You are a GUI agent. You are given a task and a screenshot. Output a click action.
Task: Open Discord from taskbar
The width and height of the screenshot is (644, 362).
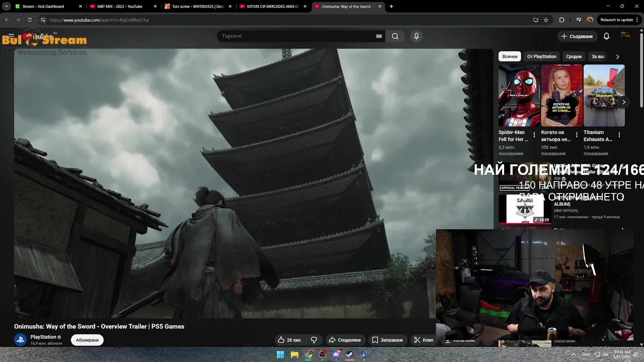click(337, 354)
